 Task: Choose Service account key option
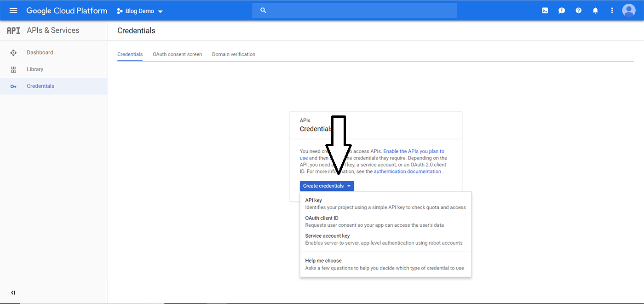(385, 239)
